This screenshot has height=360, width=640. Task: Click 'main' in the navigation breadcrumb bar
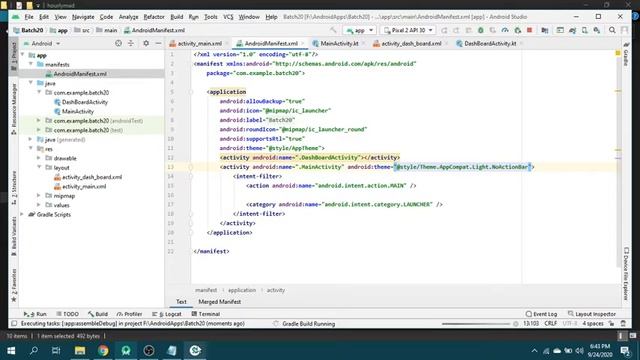[x=110, y=30]
